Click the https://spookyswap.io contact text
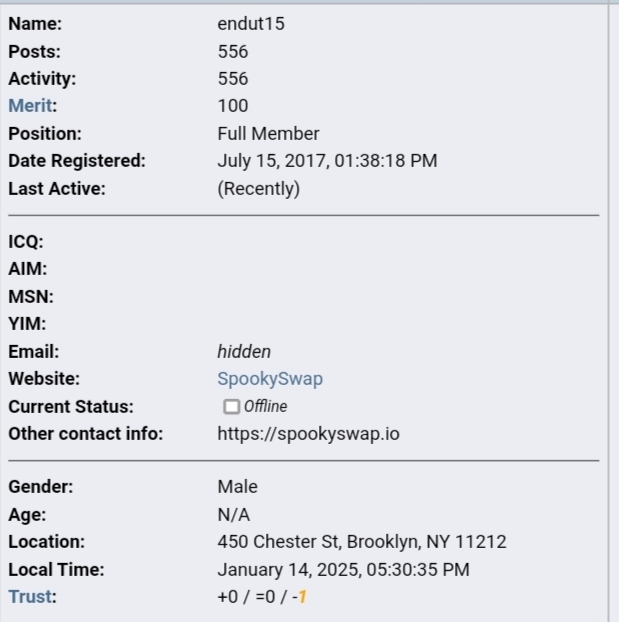 tap(308, 434)
